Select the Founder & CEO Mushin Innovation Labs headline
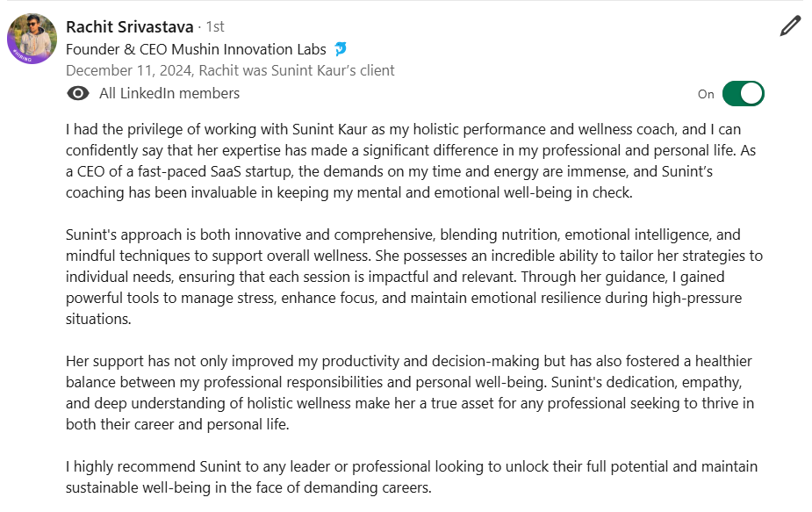Image resolution: width=812 pixels, height=512 pixels. click(196, 49)
